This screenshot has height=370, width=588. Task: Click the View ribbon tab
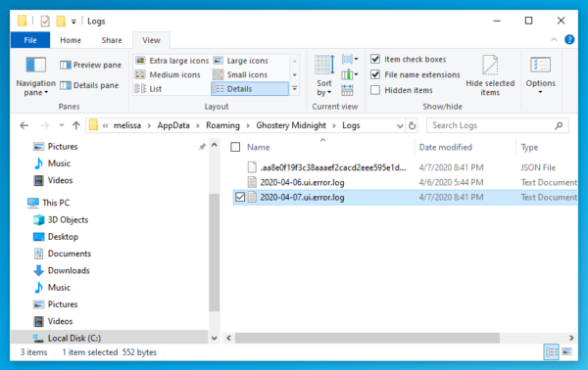152,40
